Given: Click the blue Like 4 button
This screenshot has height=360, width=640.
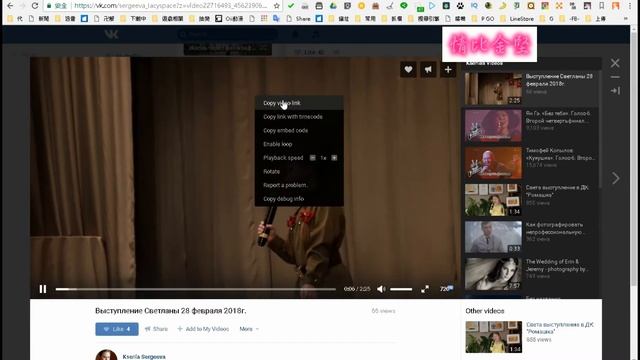Looking at the screenshot, I should (x=117, y=329).
